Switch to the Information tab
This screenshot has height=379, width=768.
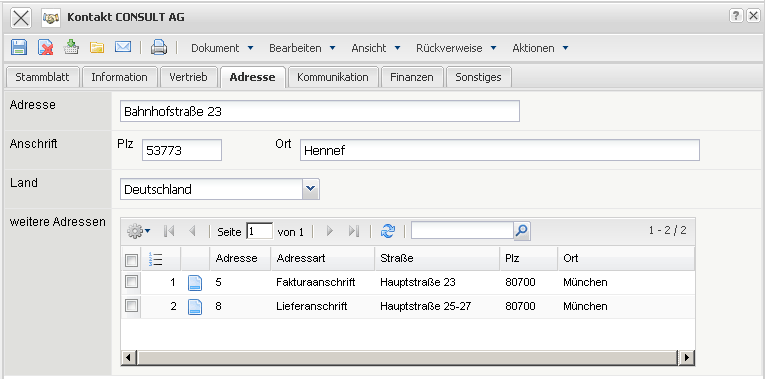point(120,77)
